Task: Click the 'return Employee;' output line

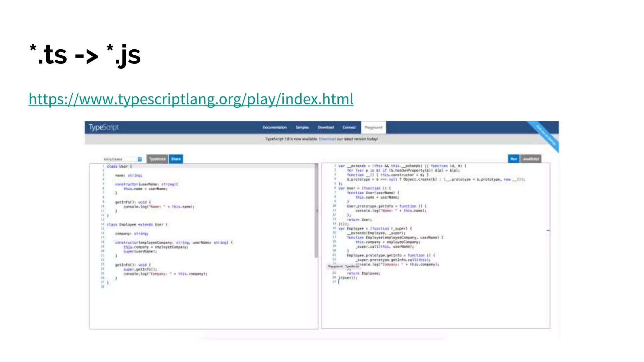Action: [x=364, y=273]
